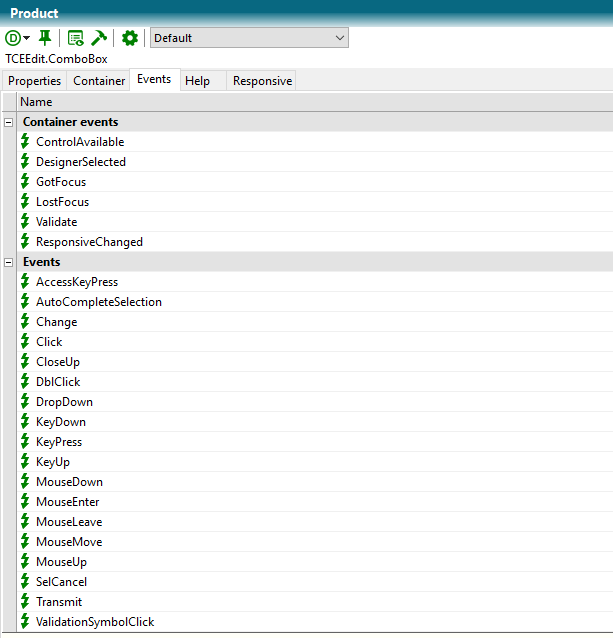Select the AutoCompleteSelection event name
The image size is (613, 638).
(x=99, y=302)
